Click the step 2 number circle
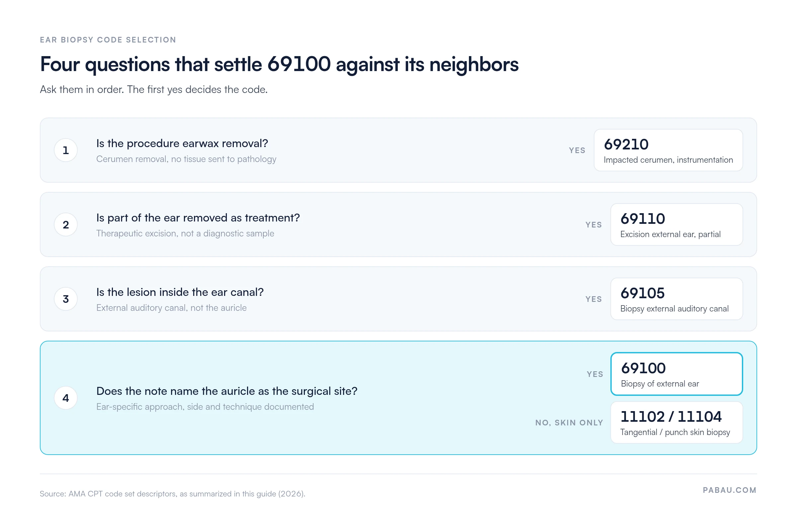Viewport: 797px width, 532px height. pyautogui.click(x=66, y=224)
